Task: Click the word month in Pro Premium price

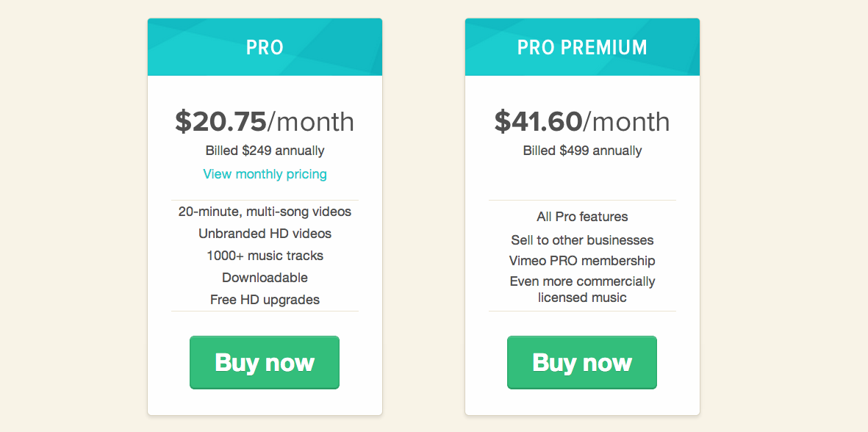Action: [x=631, y=121]
